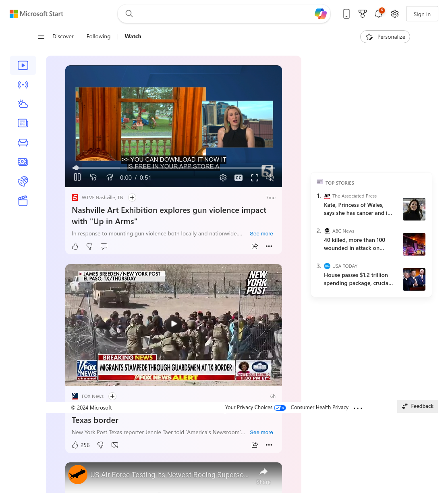
Task: Open the news sidebar icon
Action: 23,123
